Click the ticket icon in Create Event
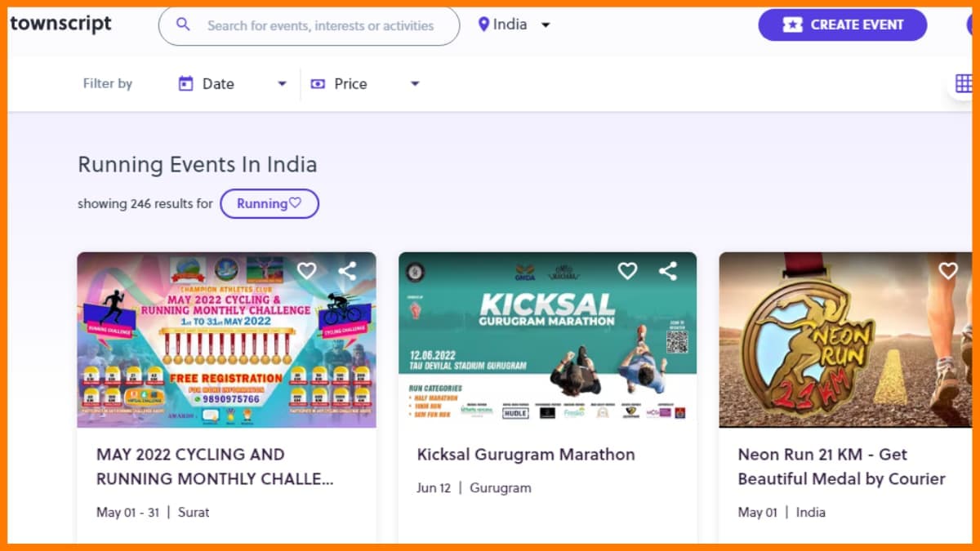The width and height of the screenshot is (980, 551). tap(792, 24)
